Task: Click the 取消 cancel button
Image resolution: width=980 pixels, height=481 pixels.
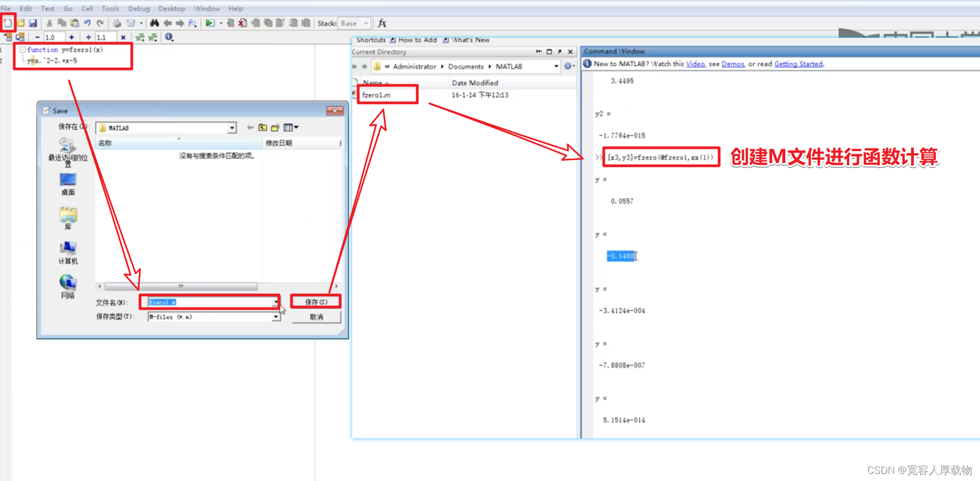Action: [x=316, y=317]
